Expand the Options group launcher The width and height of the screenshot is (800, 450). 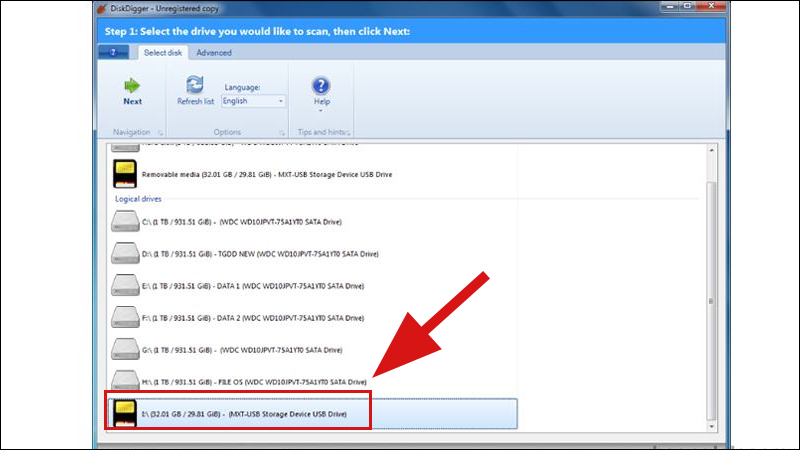(282, 133)
